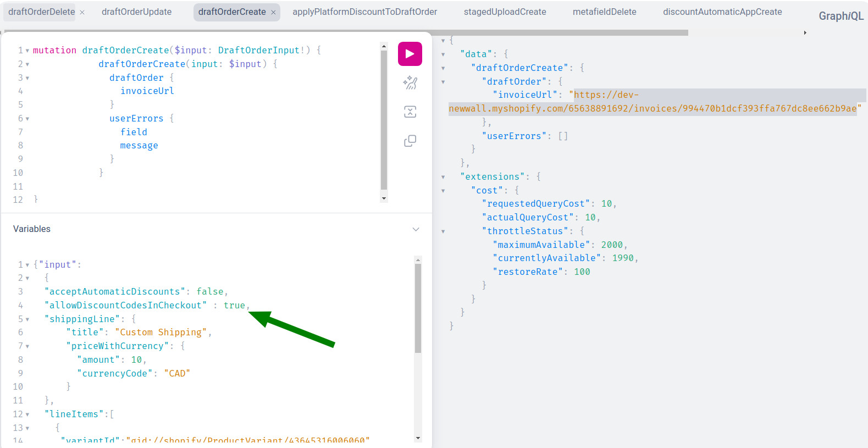The width and height of the screenshot is (868, 448).
Task: Click the currencyCode value "CAD" in the variables
Action: point(177,373)
